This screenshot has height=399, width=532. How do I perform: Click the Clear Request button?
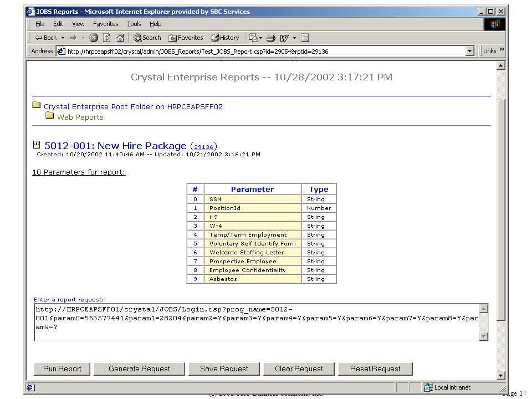[x=299, y=369]
